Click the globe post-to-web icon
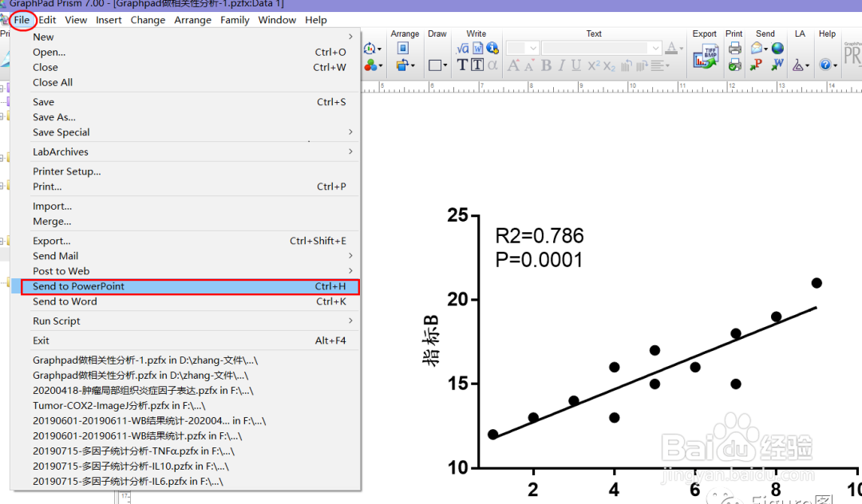Screen dimensions: 862x504 click(x=777, y=49)
